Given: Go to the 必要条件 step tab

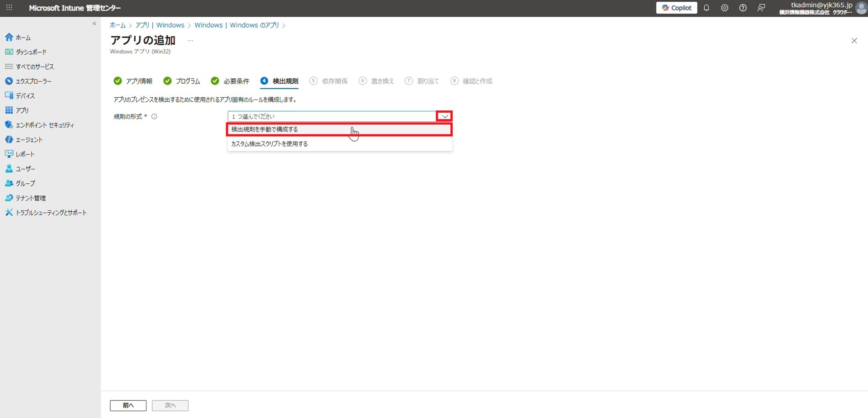Looking at the screenshot, I should pyautogui.click(x=236, y=81).
